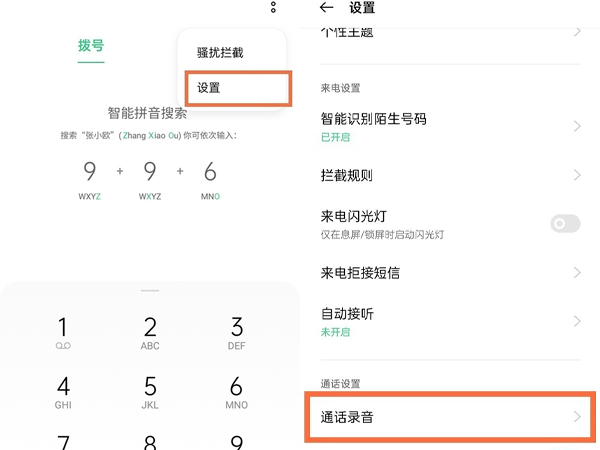Open 智能识别陌生号码 chevron
The width and height of the screenshot is (600, 450).
click(x=577, y=126)
